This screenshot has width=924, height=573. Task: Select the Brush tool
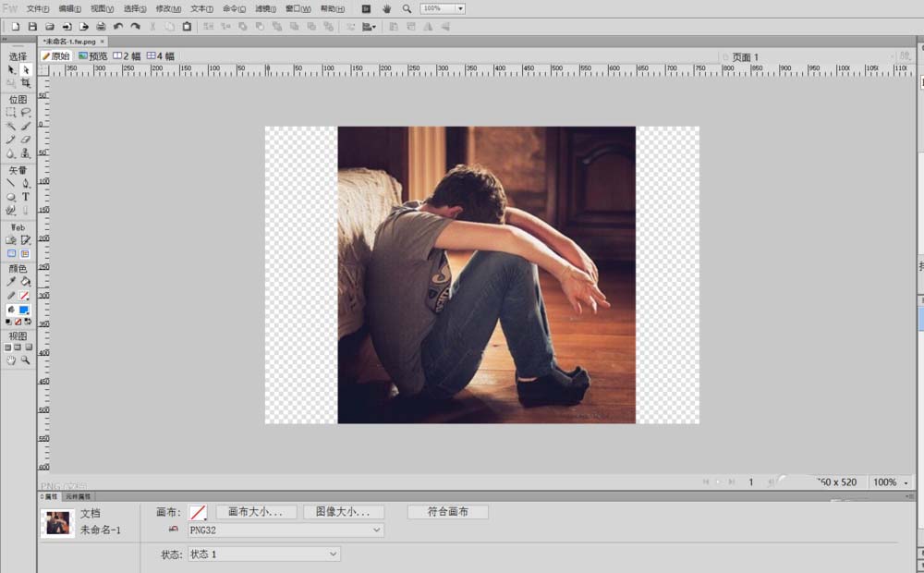click(25, 126)
